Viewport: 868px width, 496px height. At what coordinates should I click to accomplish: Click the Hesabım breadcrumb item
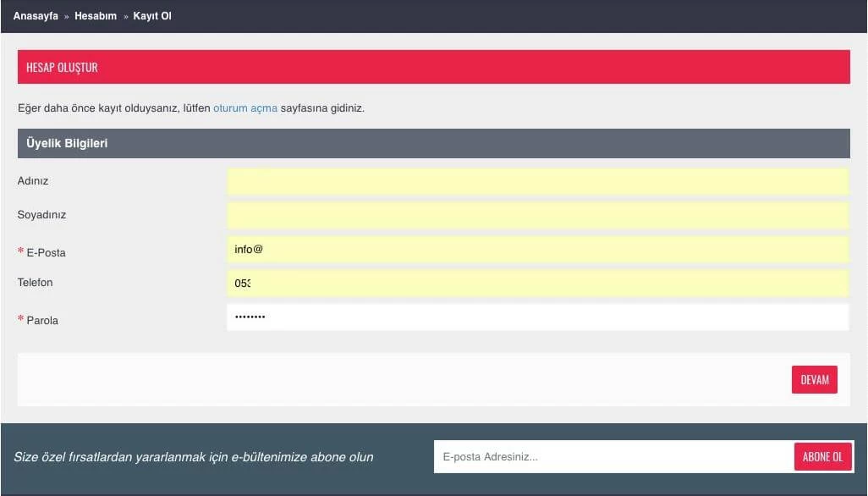[x=96, y=15]
